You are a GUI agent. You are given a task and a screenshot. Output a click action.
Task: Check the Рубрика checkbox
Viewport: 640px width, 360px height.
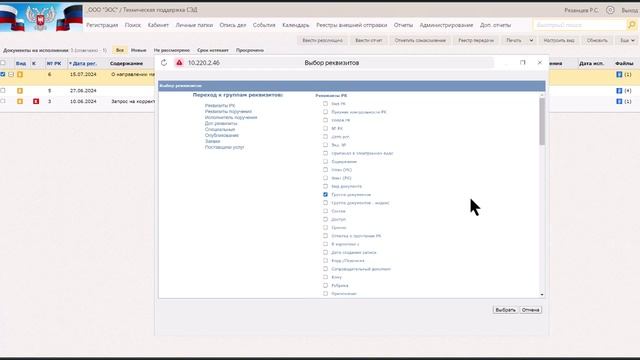325,285
